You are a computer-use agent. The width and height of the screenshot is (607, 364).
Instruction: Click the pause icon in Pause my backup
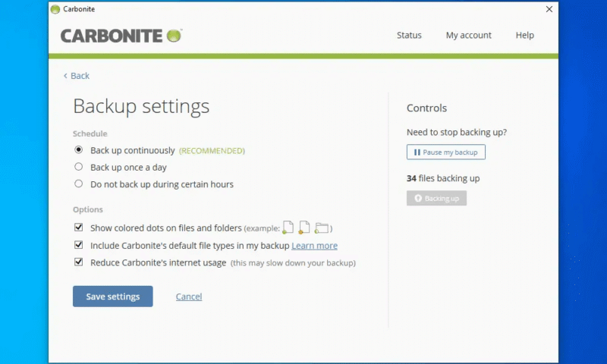[x=417, y=152]
